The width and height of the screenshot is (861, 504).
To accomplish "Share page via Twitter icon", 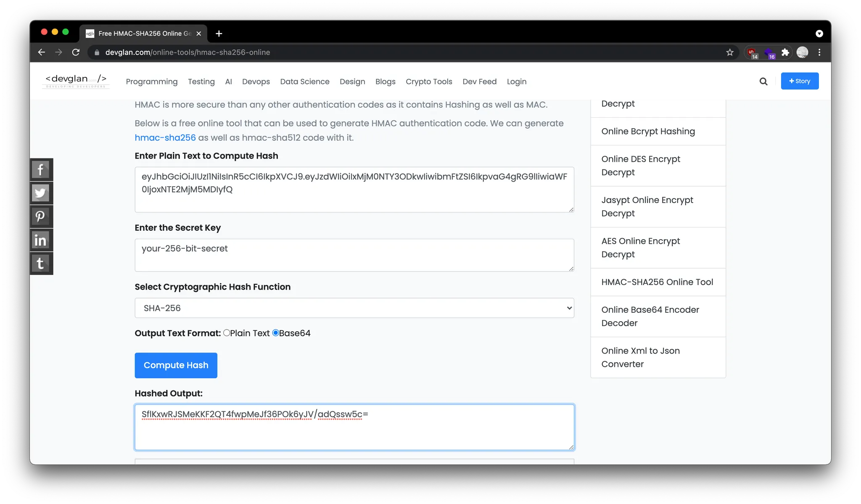I will coord(41,193).
